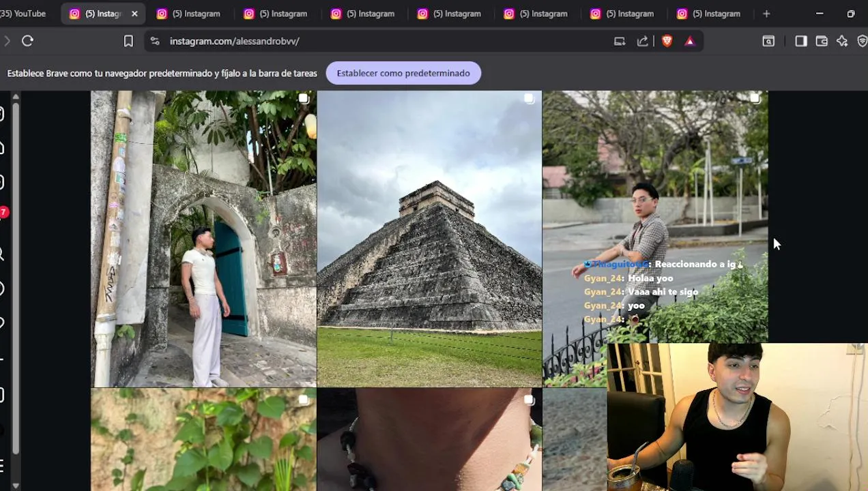This screenshot has width=868, height=491.
Task: Click chat message 'Reaccionando a ig'
Action: [697, 264]
